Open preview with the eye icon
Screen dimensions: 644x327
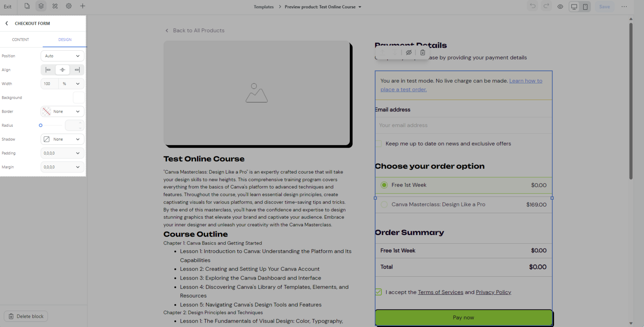[x=560, y=6]
